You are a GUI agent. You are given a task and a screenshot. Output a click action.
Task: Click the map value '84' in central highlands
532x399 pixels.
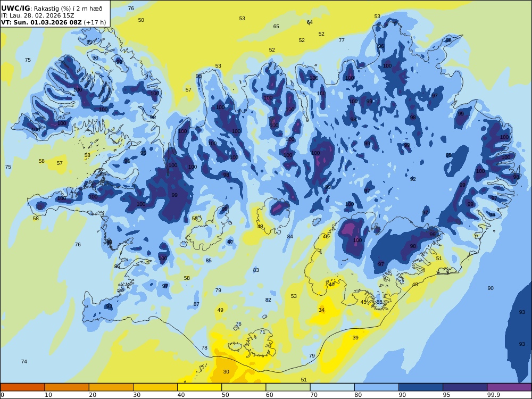pyautogui.click(x=290, y=237)
